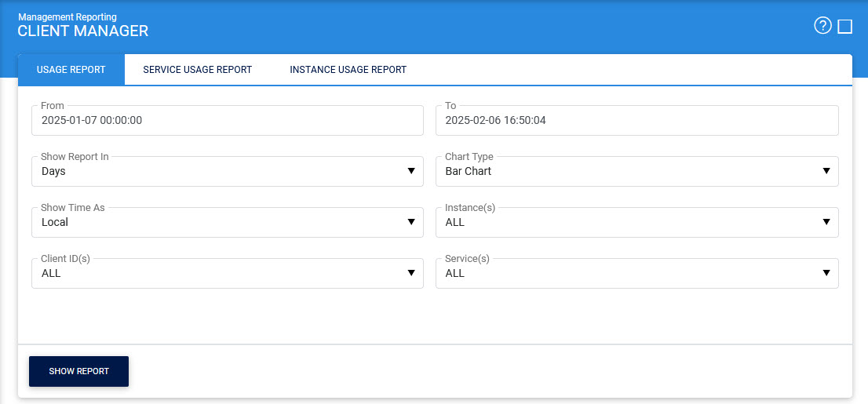Click the Management Reporting header text
The width and height of the screenshot is (868, 404).
click(67, 16)
